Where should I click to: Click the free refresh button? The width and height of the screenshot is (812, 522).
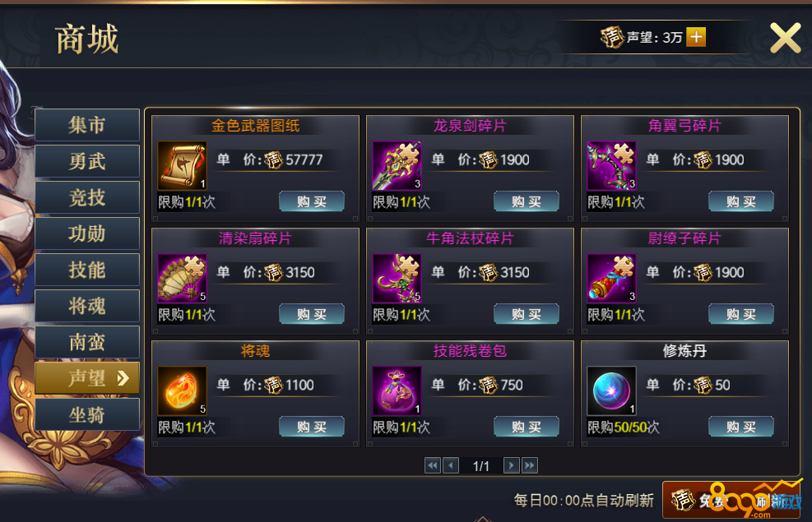[731, 500]
